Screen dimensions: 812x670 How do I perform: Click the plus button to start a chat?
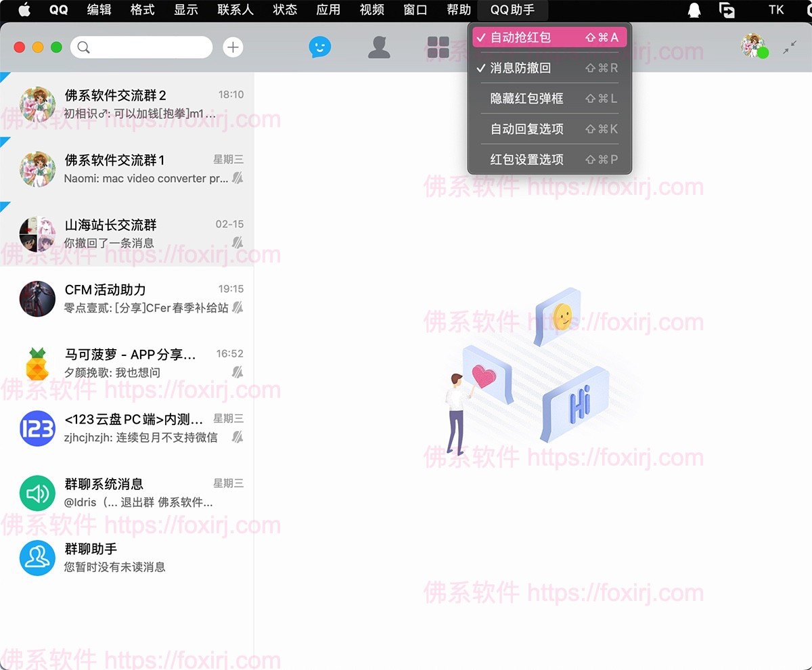233,47
